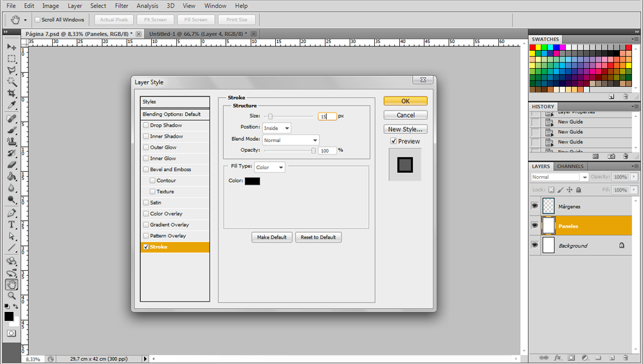Open the Fill Type dropdown
This screenshot has width=643, height=364.
[x=269, y=167]
